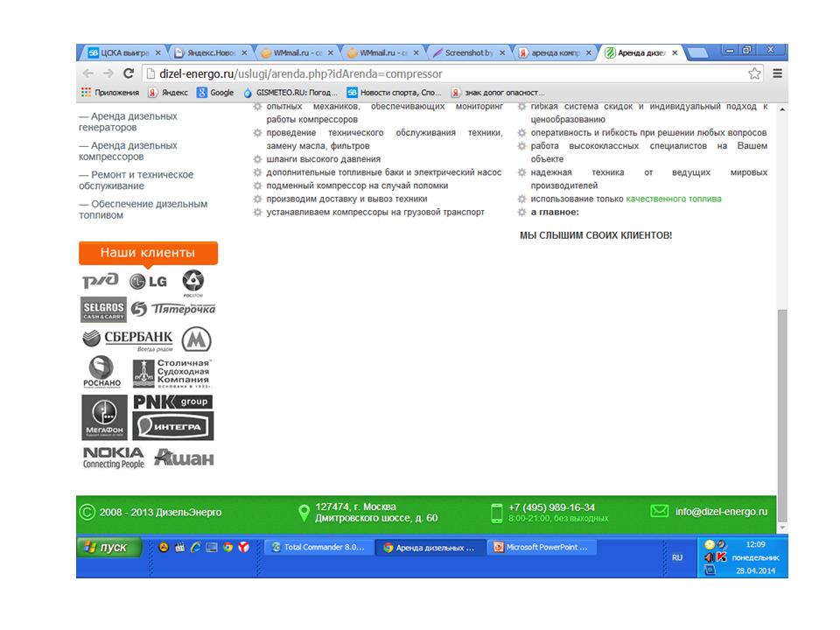Click the LG client logo
The image size is (840, 630).
point(149,281)
